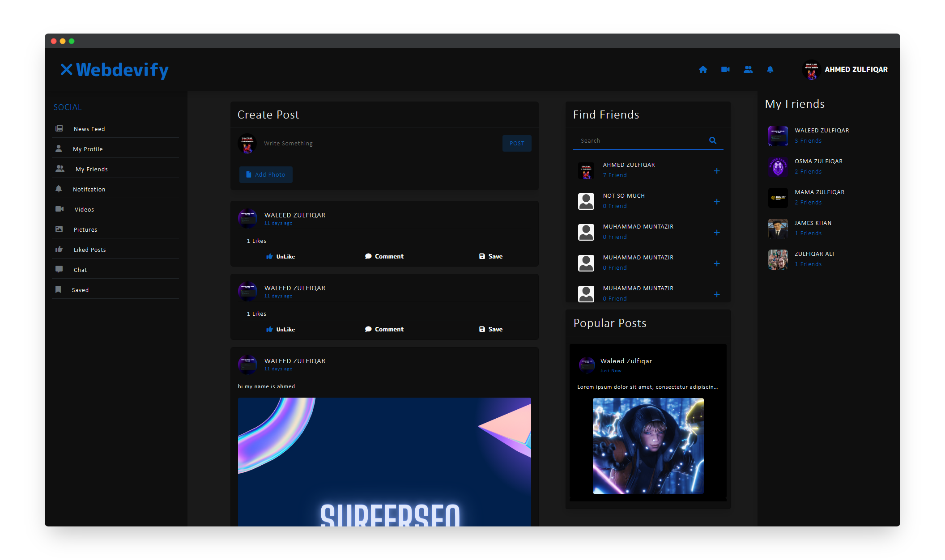This screenshot has height=560, width=945.
Task: Open the video camera icon in header
Action: [725, 69]
